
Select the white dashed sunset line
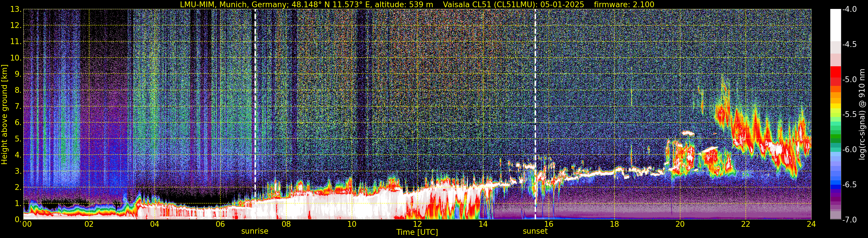[535, 114]
